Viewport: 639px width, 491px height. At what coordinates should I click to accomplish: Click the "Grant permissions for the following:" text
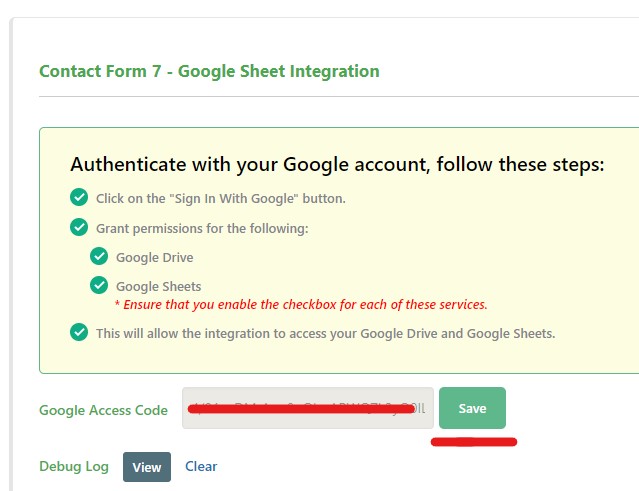click(202, 229)
